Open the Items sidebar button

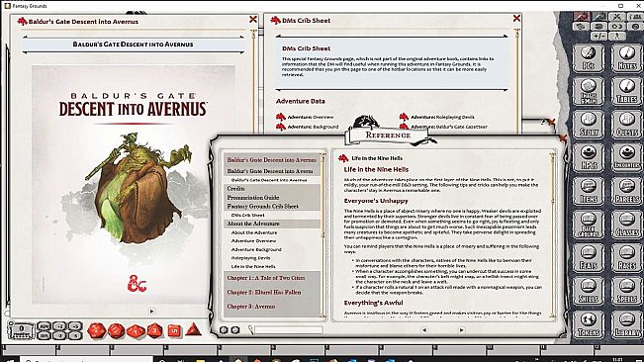[x=589, y=191]
